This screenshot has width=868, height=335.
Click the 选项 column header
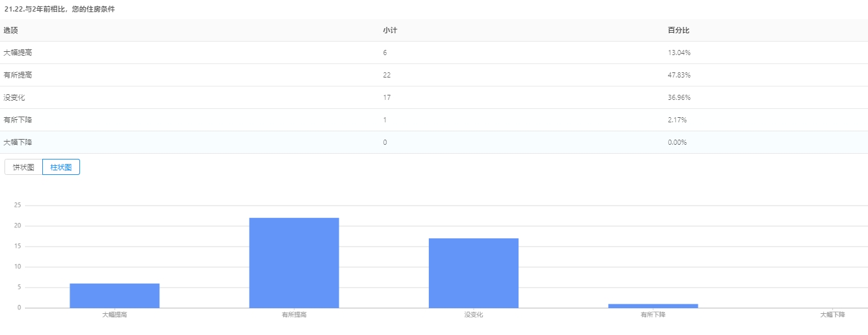[11, 30]
